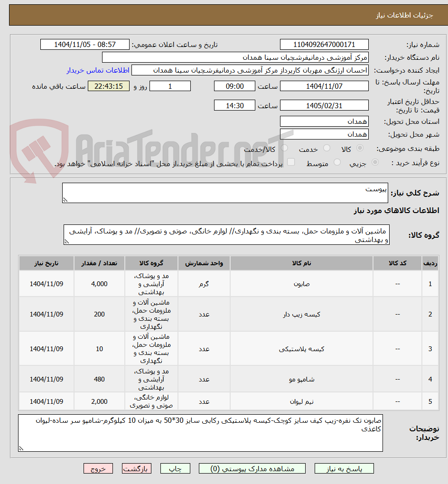Click the چاپ print button
This screenshot has width=448, height=484.
coord(175,468)
